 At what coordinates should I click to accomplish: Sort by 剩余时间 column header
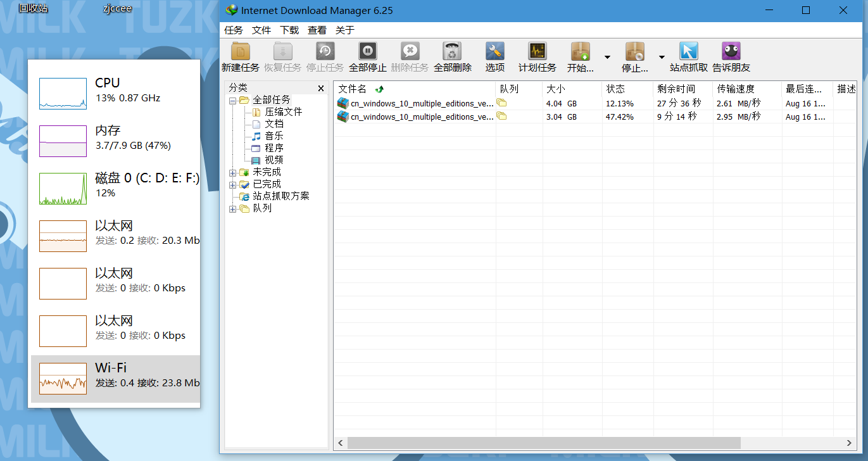(683, 89)
